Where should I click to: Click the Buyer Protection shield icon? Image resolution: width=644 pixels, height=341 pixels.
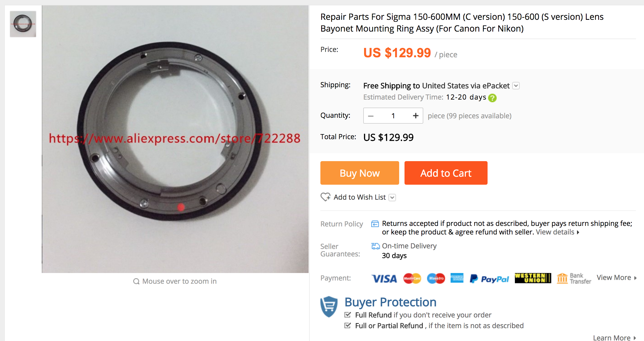(329, 307)
